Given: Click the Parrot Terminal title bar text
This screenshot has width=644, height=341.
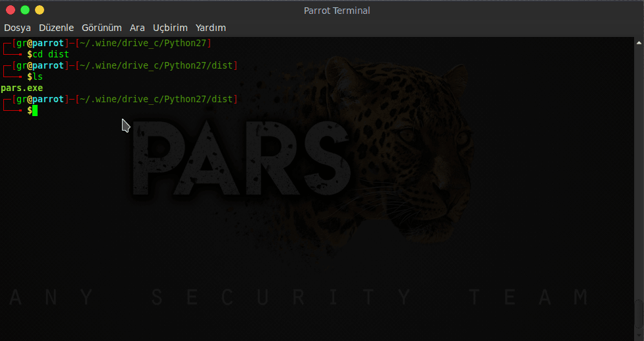Looking at the screenshot, I should [x=337, y=11].
